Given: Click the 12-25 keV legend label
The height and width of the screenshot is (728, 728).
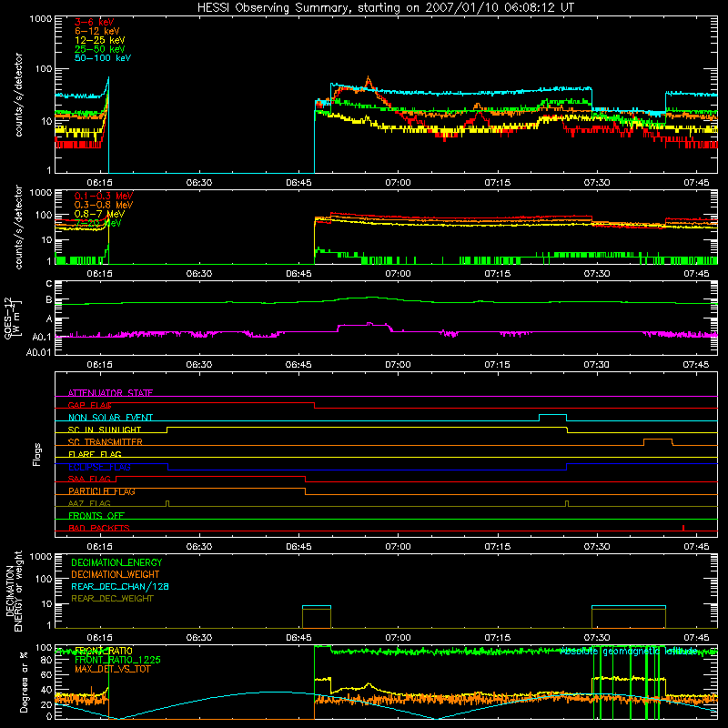Looking at the screenshot, I should 100,40.
